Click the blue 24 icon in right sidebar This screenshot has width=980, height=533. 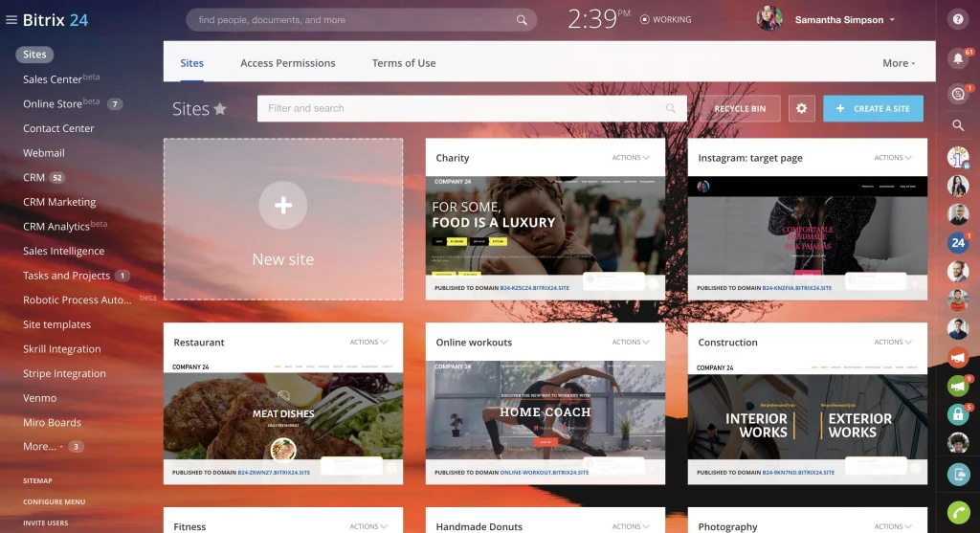point(958,243)
